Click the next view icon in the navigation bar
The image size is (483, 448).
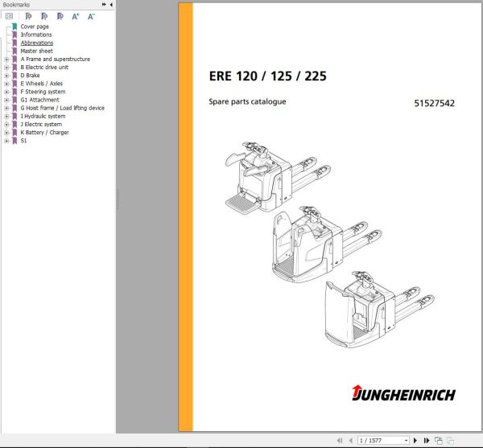(x=450, y=441)
